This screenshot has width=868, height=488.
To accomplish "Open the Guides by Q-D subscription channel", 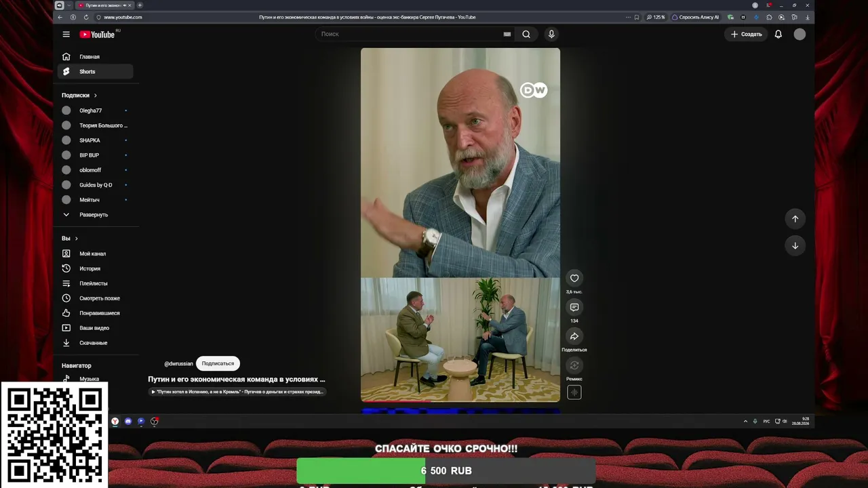I will pos(96,185).
